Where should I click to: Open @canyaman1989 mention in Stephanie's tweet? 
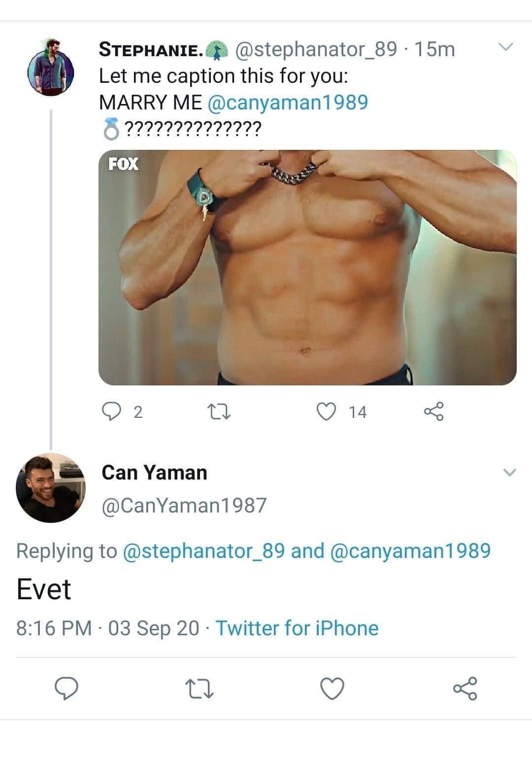[288, 102]
